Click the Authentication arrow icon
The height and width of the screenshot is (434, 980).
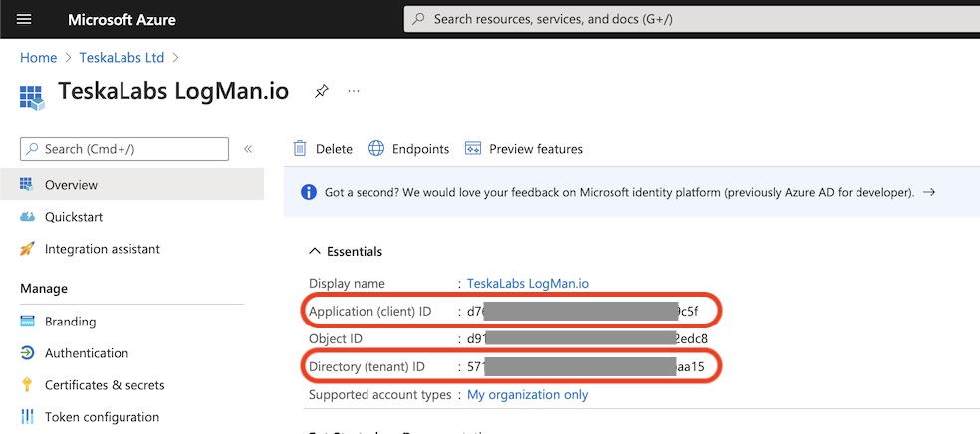[x=27, y=352]
